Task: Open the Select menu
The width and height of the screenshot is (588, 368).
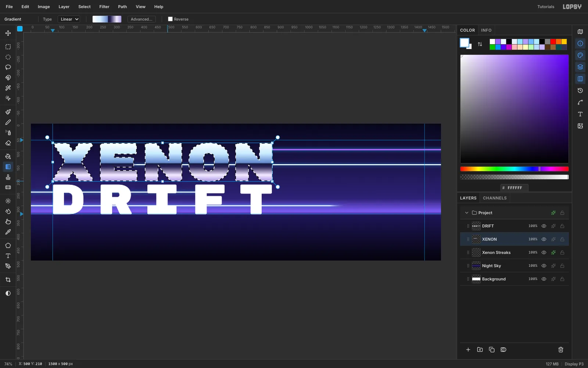Action: (x=85, y=7)
